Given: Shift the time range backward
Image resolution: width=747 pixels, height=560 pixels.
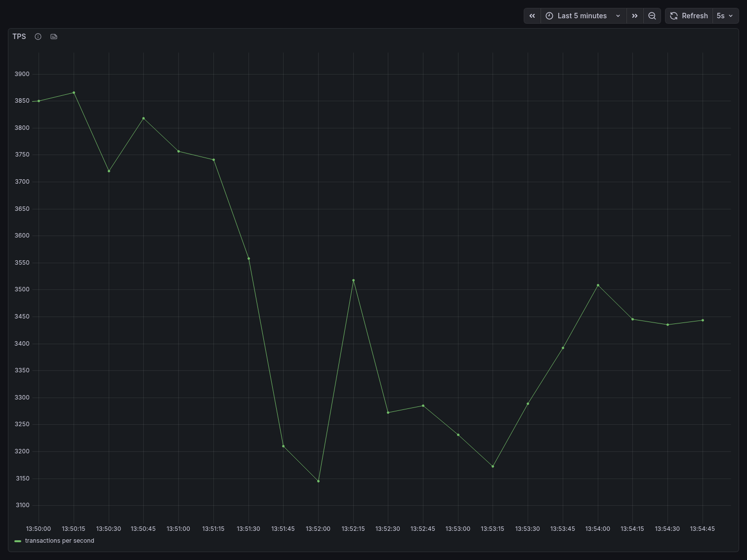Looking at the screenshot, I should [x=532, y=16].
